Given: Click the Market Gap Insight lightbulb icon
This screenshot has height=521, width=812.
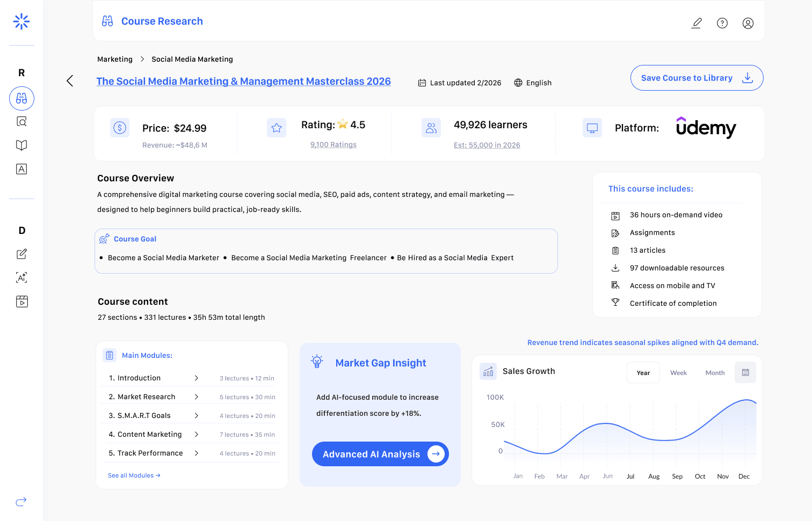Looking at the screenshot, I should point(317,362).
